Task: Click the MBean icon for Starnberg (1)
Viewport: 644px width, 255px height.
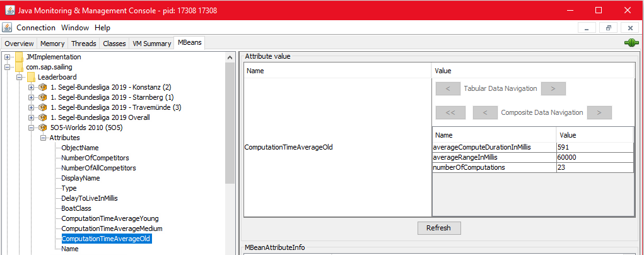Action: (43, 97)
